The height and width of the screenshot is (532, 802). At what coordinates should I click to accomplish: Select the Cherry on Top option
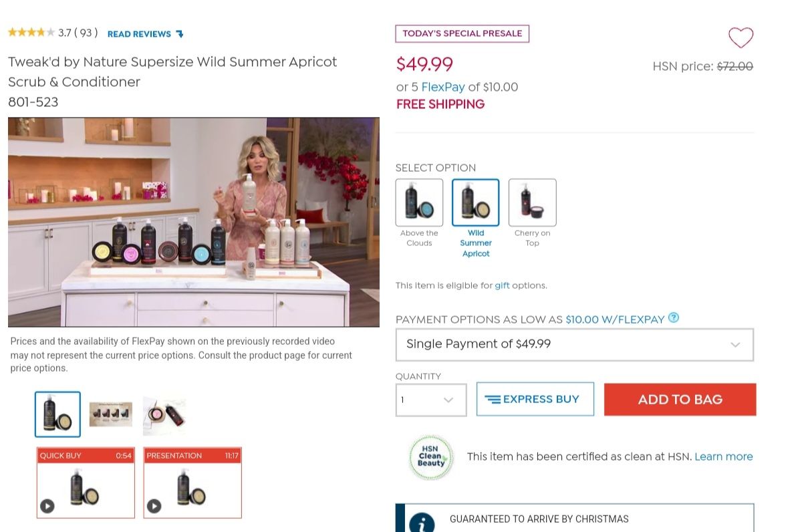pos(532,203)
